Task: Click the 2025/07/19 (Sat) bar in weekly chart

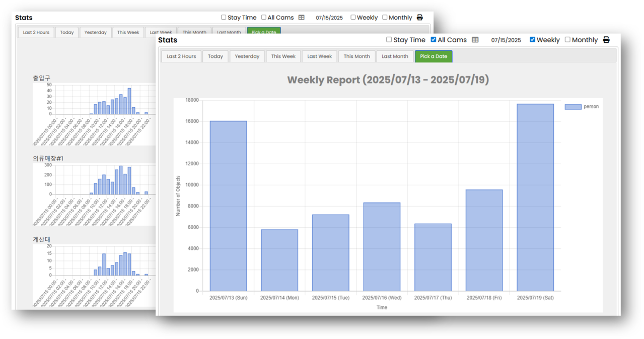Action: pos(535,197)
